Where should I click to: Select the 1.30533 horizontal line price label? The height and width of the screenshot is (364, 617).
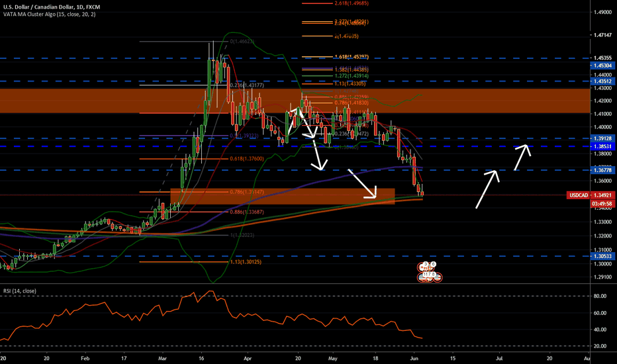tap(602, 256)
